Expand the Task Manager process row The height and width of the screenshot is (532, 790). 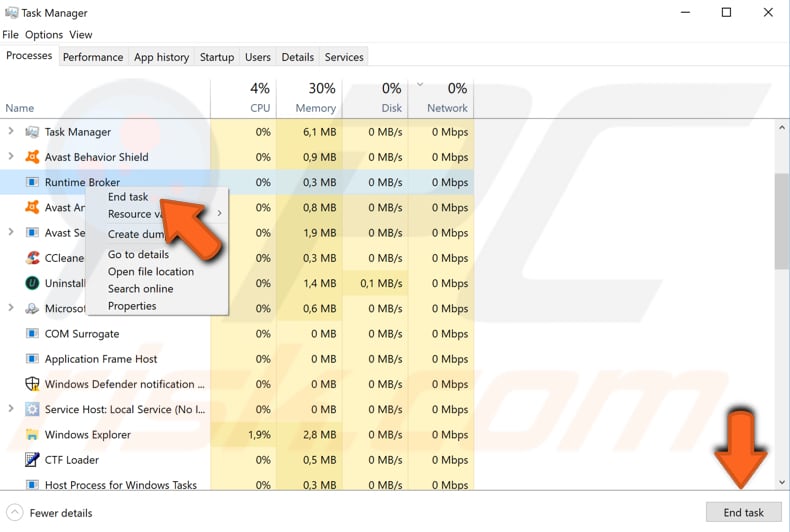coord(11,131)
